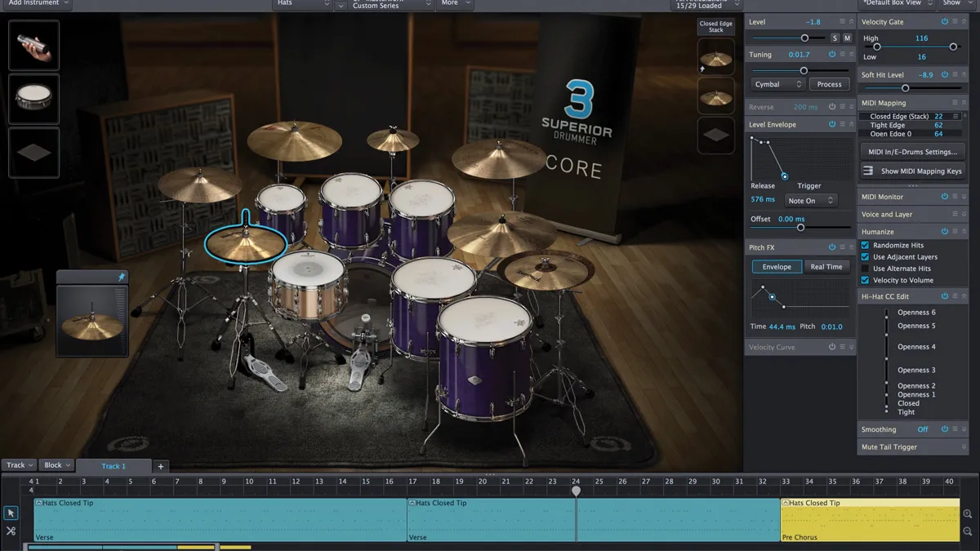This screenshot has width=980, height=551.
Task: Open the Note On trigger dropdown
Action: coord(810,199)
